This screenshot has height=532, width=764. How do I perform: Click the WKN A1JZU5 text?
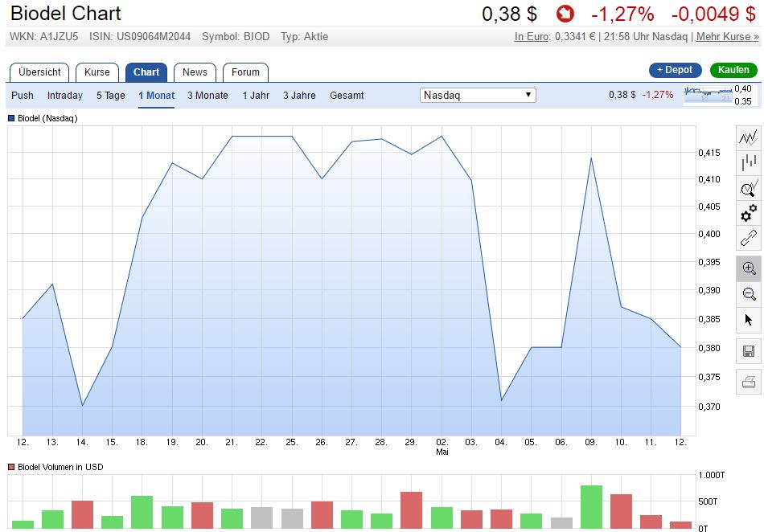click(44, 36)
